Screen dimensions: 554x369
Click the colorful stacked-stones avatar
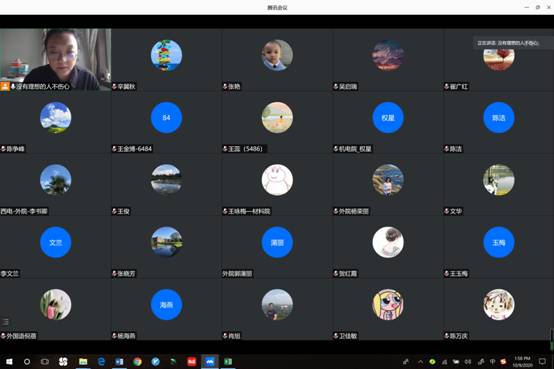tap(166, 55)
